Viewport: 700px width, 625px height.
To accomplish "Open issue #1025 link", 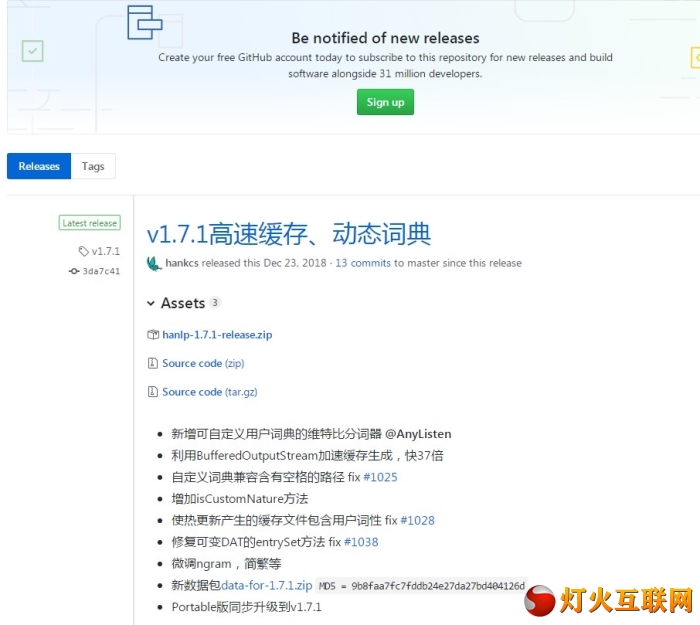I will (x=380, y=477).
